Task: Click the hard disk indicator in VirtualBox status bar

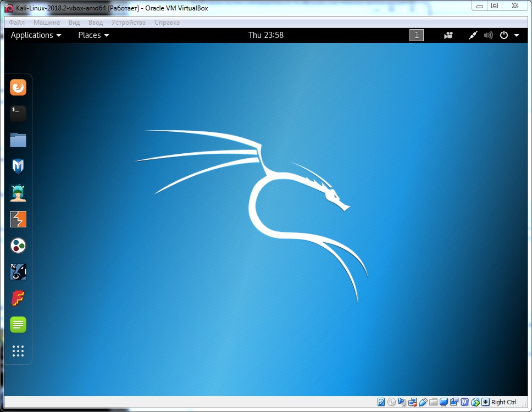Action: point(381,402)
